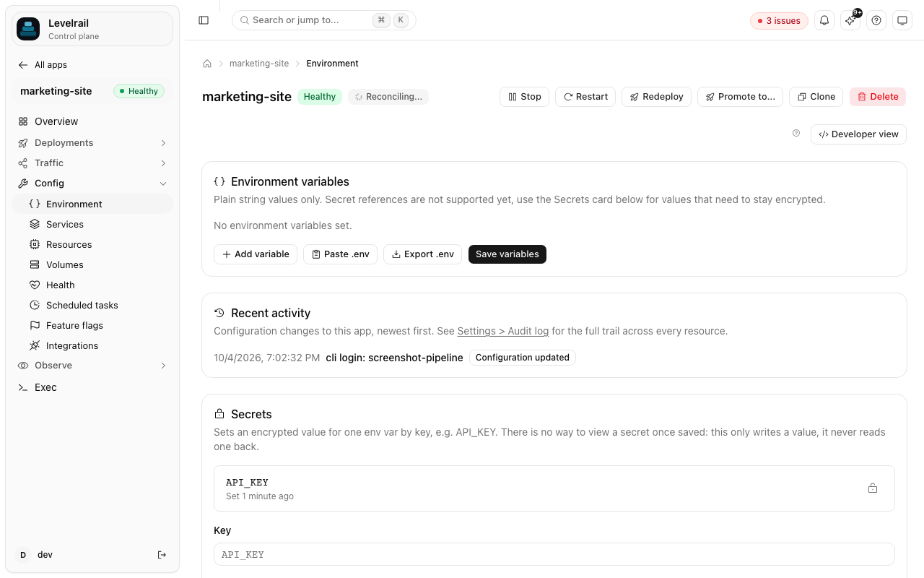Toggle the Developer view button
The width and height of the screenshot is (924, 578).
point(858,134)
